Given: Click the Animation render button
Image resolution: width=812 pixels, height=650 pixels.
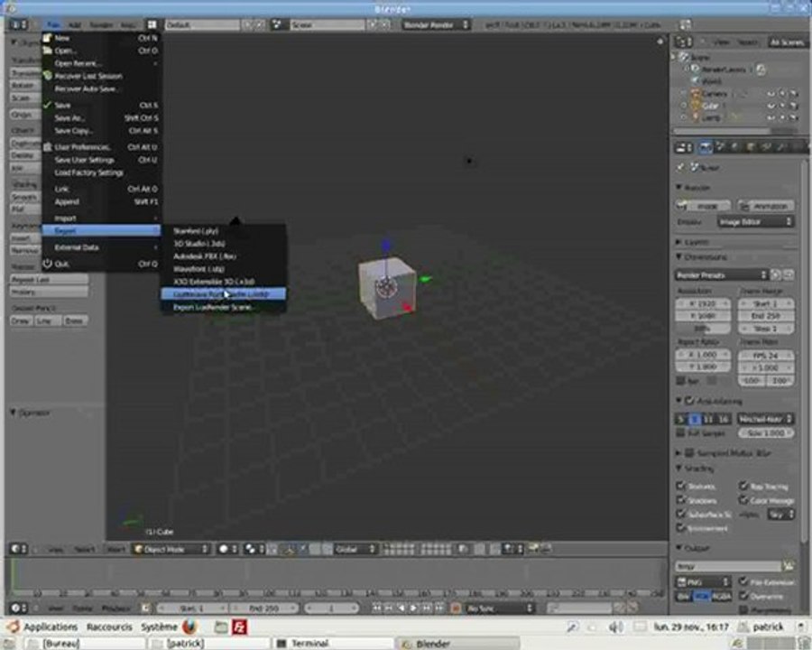Looking at the screenshot, I should pos(765,206).
